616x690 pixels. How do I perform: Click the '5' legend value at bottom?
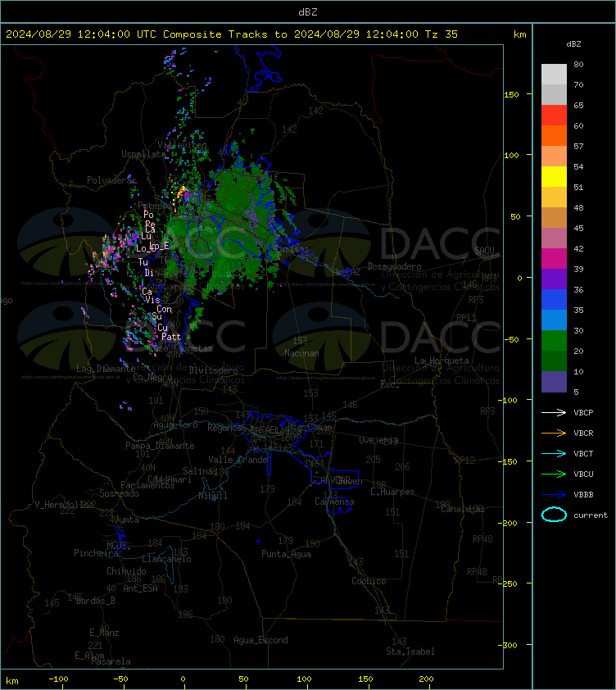576,392
